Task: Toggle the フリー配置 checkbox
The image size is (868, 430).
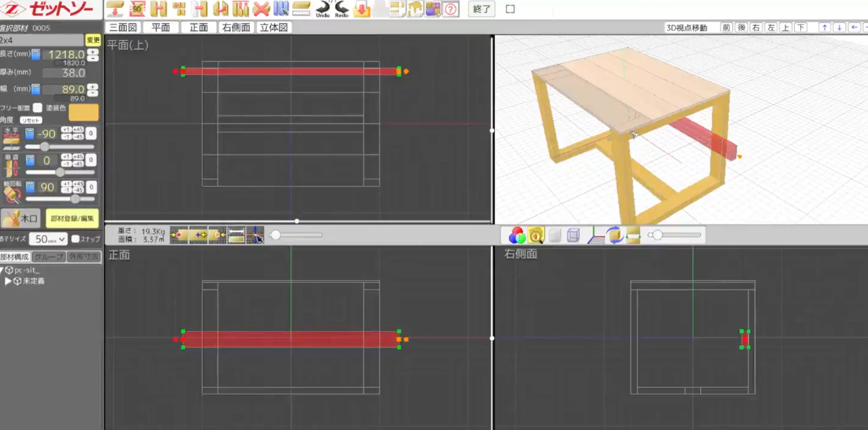Action: [37, 108]
